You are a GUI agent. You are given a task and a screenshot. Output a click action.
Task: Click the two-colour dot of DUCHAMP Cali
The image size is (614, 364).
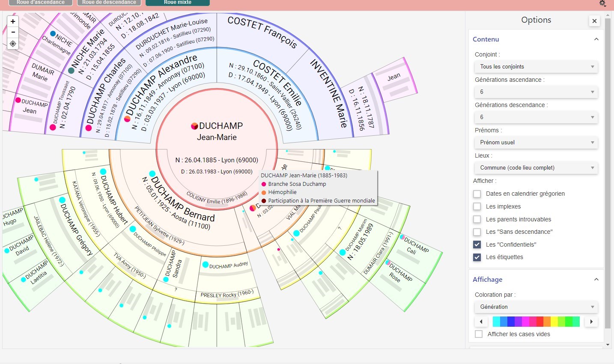click(x=402, y=237)
